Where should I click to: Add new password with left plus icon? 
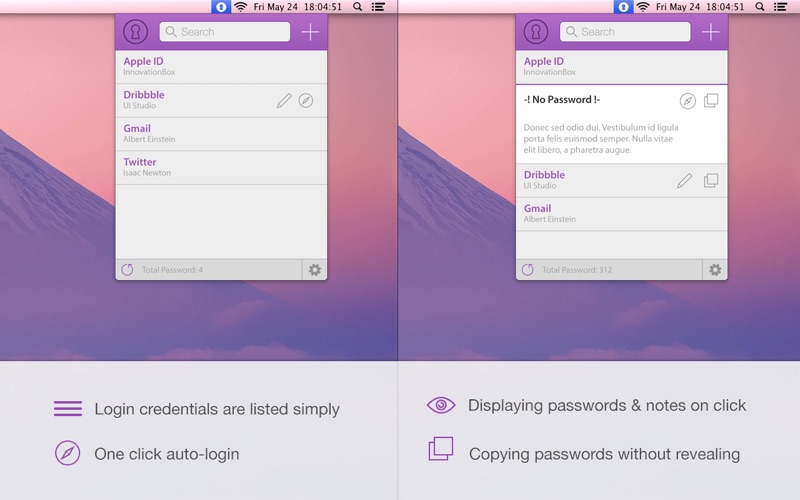(310, 32)
